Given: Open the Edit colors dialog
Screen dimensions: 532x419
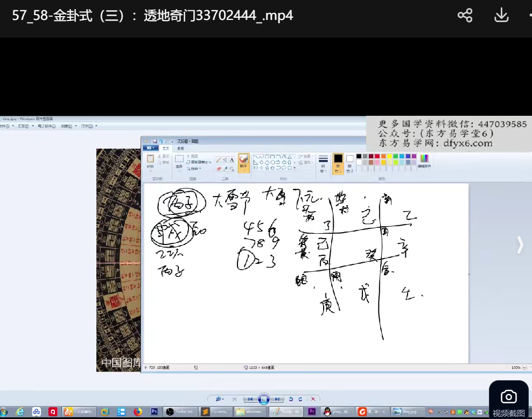Looking at the screenshot, I should tap(424, 161).
